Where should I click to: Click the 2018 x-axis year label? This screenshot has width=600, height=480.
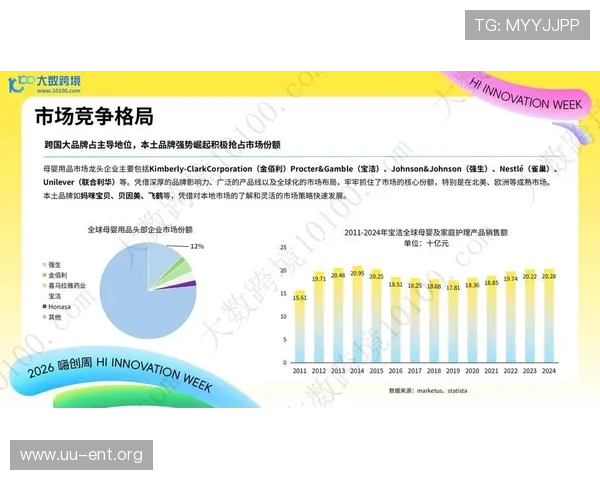(434, 371)
